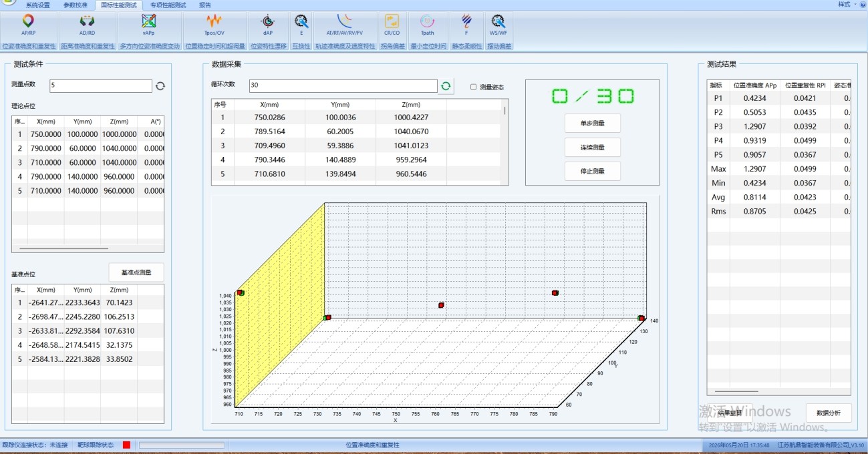This screenshot has height=454, width=868.
Task: Open the AD/RD distance accuracy test
Action: coord(87,25)
